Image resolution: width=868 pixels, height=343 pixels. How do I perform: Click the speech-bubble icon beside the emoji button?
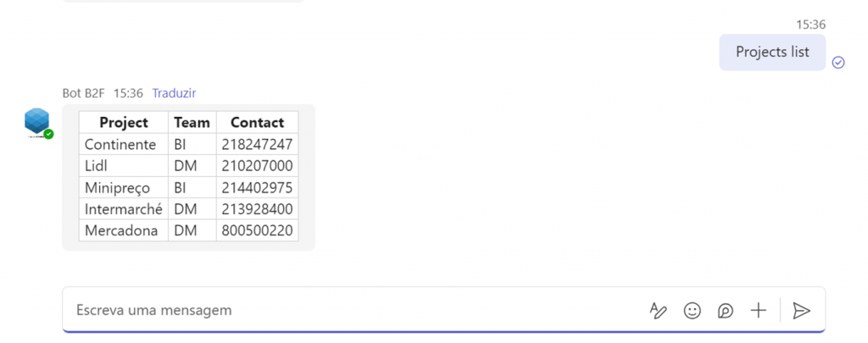point(725,311)
